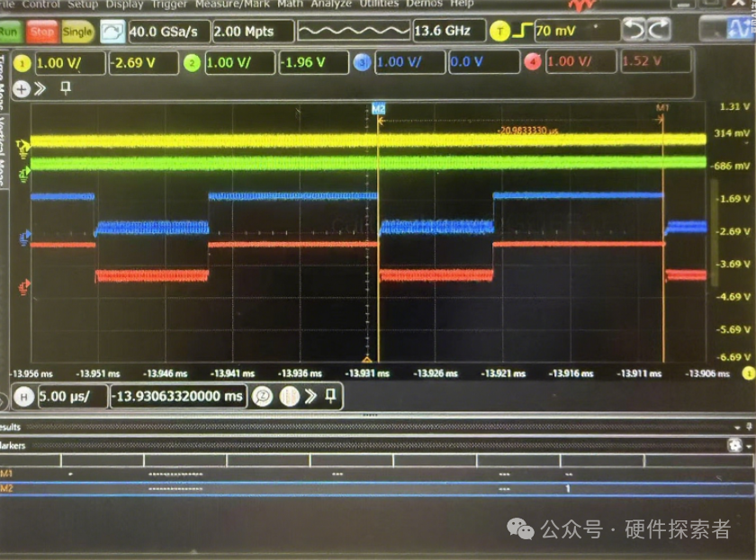Click the red channel 4 ground indicator
Viewport: 756px width, 560px height.
(x=24, y=286)
